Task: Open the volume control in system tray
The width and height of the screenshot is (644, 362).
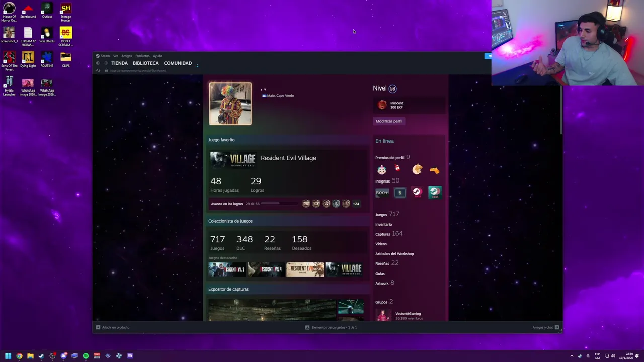Action: click(x=613, y=356)
